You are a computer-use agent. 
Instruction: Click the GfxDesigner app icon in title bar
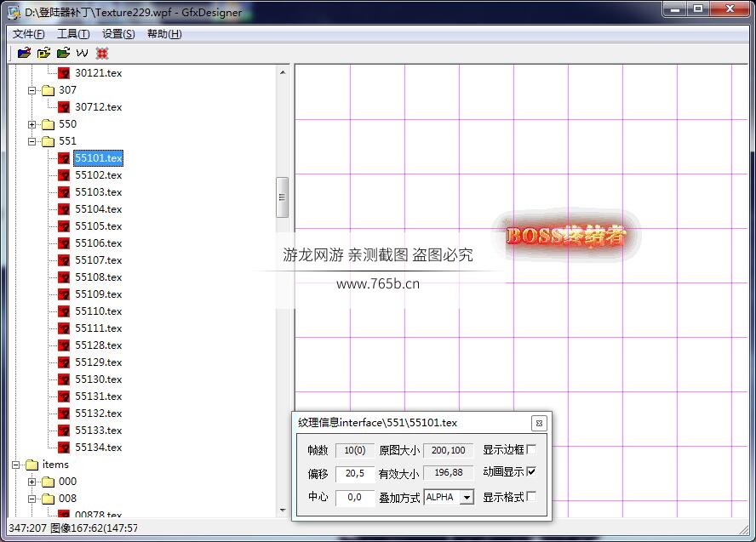pyautogui.click(x=14, y=12)
